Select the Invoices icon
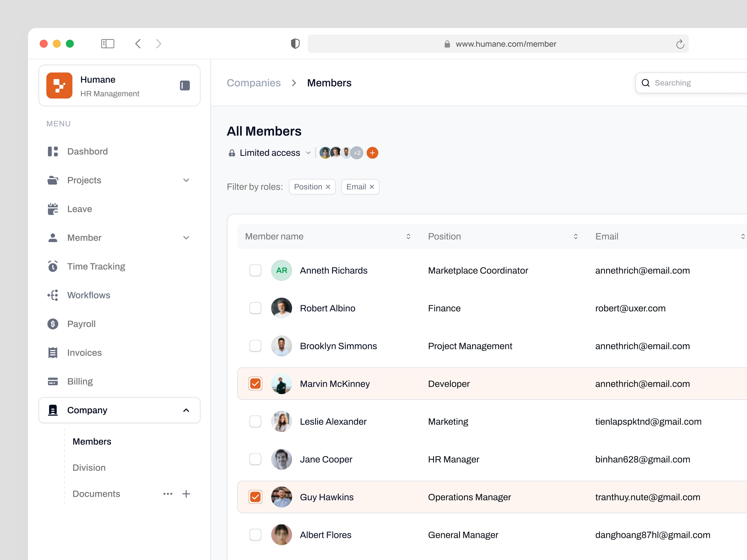This screenshot has width=747, height=560. click(x=53, y=352)
